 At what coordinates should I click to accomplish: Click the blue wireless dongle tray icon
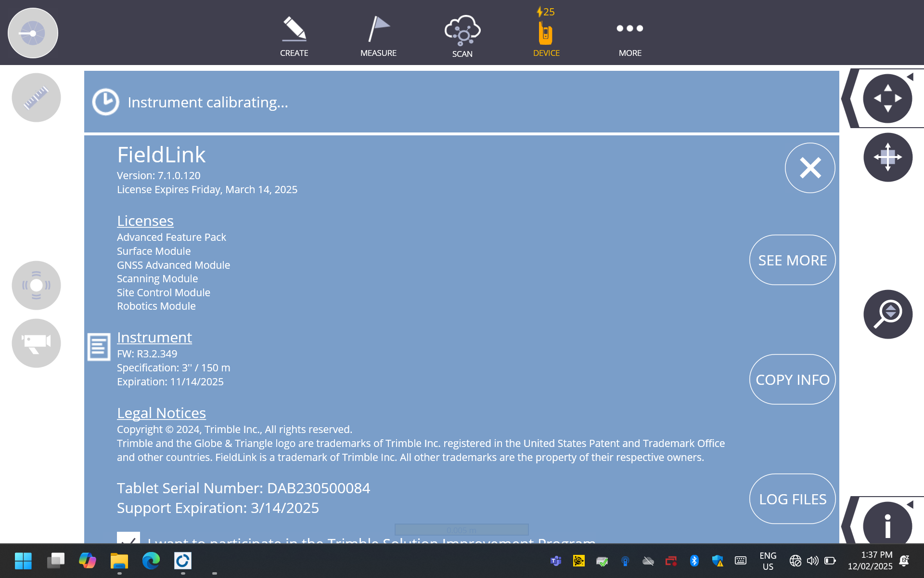625,561
